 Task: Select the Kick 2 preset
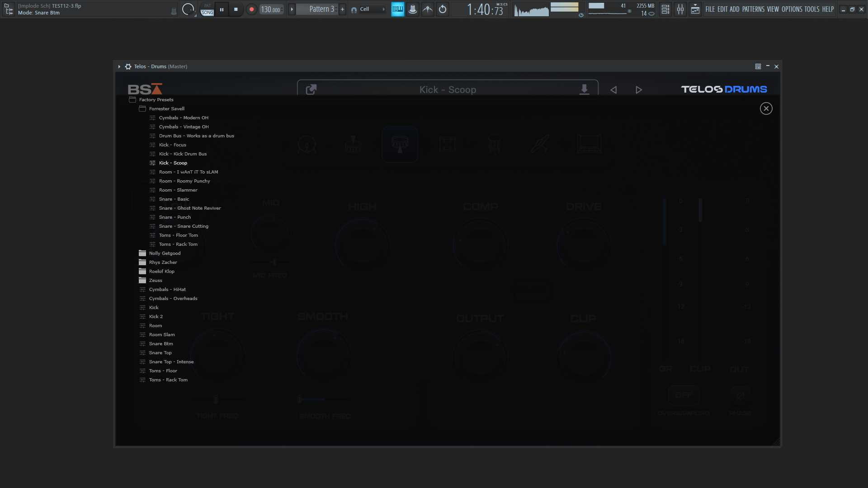point(156,317)
